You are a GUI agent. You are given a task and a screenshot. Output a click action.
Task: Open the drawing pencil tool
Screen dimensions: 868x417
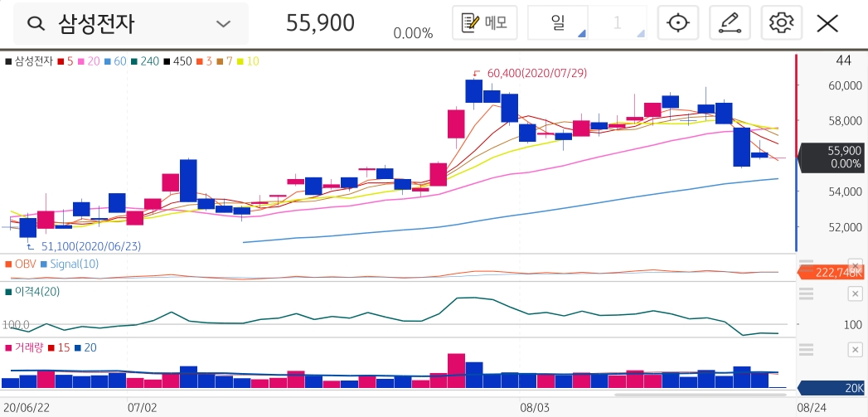point(730,22)
